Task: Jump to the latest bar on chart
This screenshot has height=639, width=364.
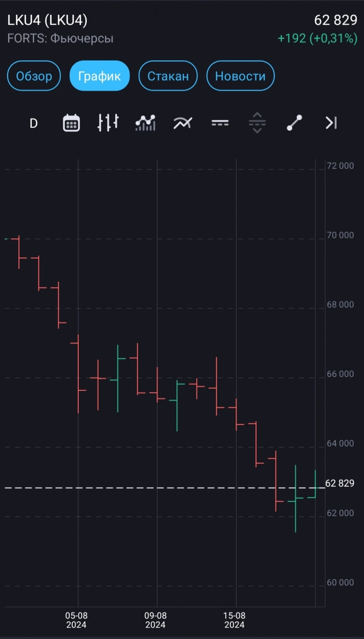Action: click(x=331, y=123)
